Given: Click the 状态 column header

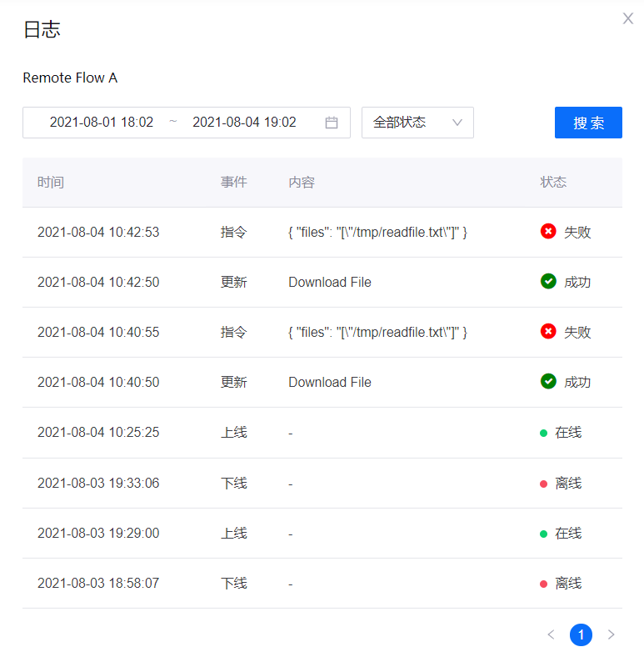Looking at the screenshot, I should point(553,183).
